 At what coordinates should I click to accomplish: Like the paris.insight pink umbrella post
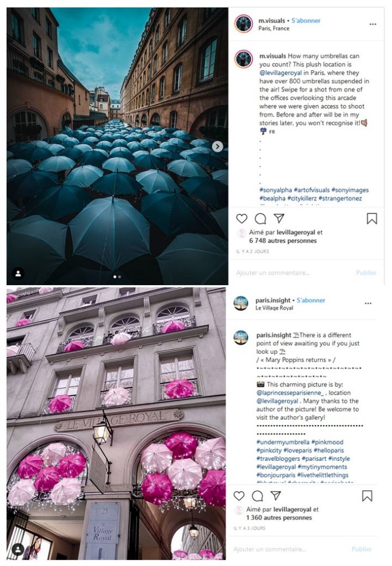coord(239,496)
